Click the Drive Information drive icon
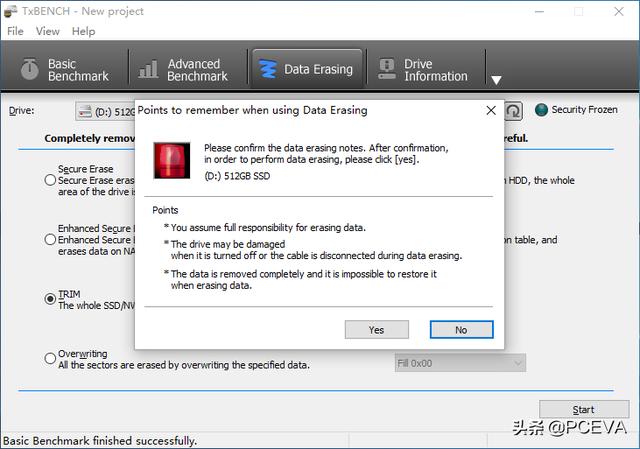Image resolution: width=640 pixels, height=449 pixels. pos(387,69)
